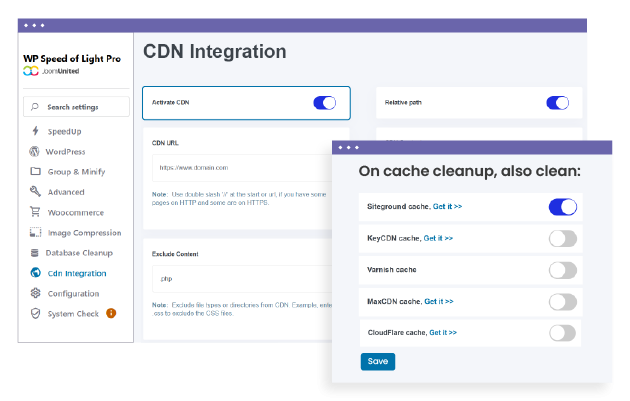Image resolution: width=630 pixels, height=401 pixels.
Task: Click the Advanced wrench icon
Action: pos(36,192)
